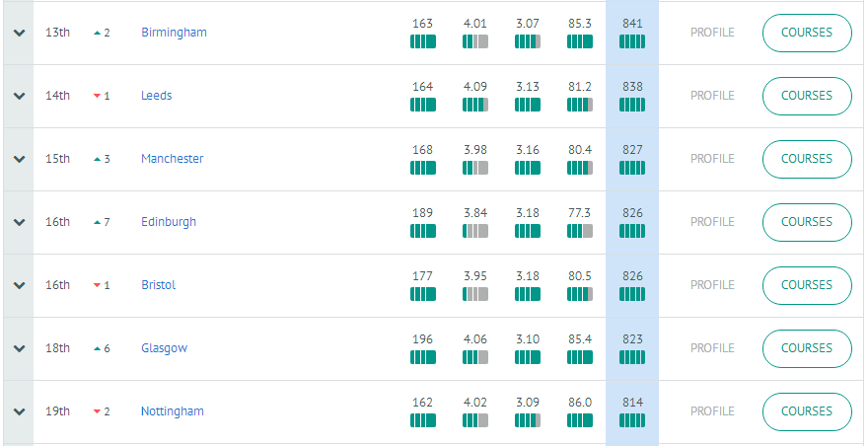
Task: Click the red down arrow beside Leeds
Action: click(x=97, y=96)
